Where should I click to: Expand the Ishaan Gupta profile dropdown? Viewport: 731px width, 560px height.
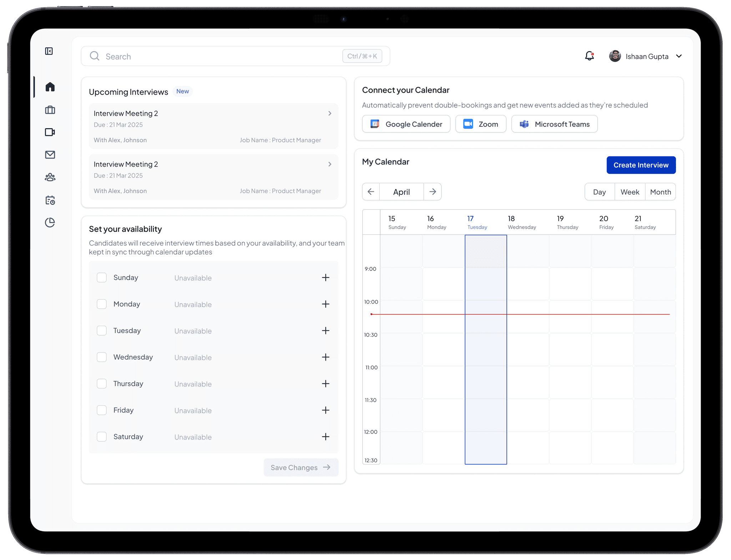point(679,56)
